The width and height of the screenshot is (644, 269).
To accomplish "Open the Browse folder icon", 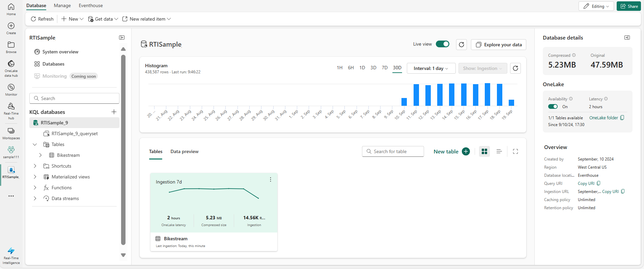I will coord(11,47).
